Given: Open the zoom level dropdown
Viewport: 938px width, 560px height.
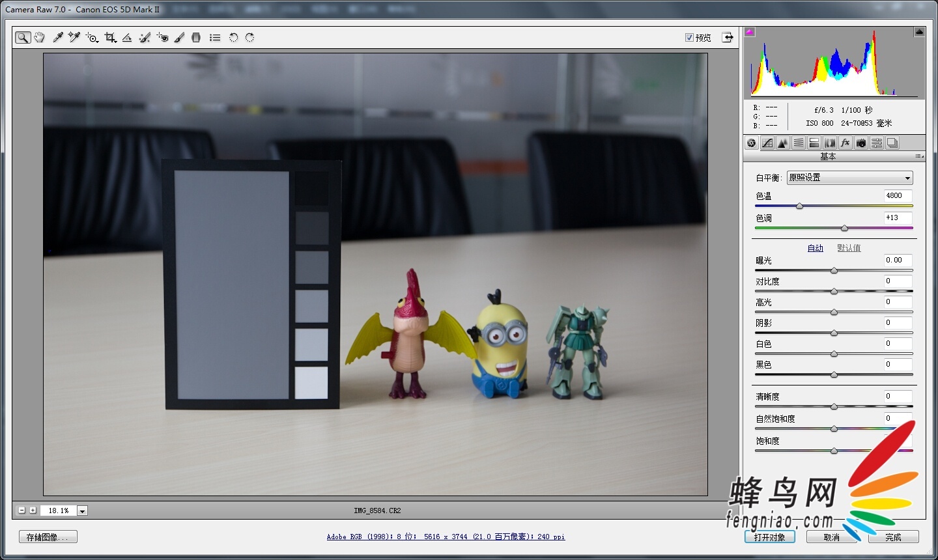Looking at the screenshot, I should 83,511.
